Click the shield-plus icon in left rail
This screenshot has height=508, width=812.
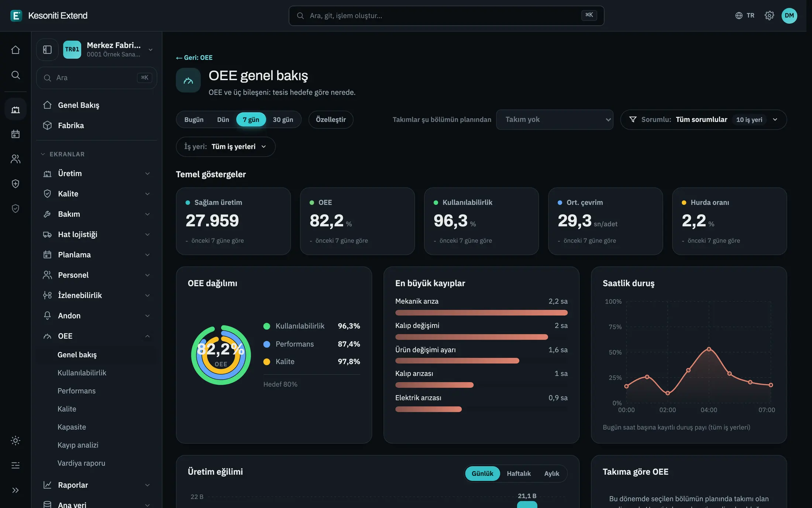16,184
